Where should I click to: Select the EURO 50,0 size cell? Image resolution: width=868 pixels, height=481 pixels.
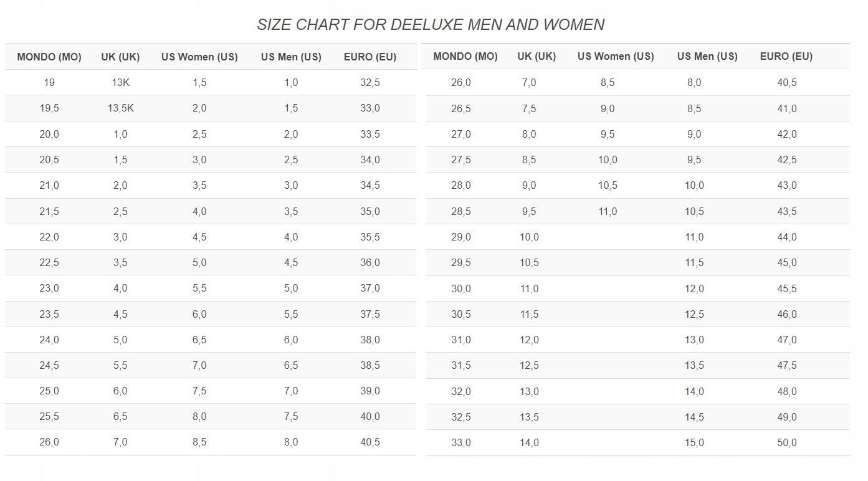pos(786,443)
